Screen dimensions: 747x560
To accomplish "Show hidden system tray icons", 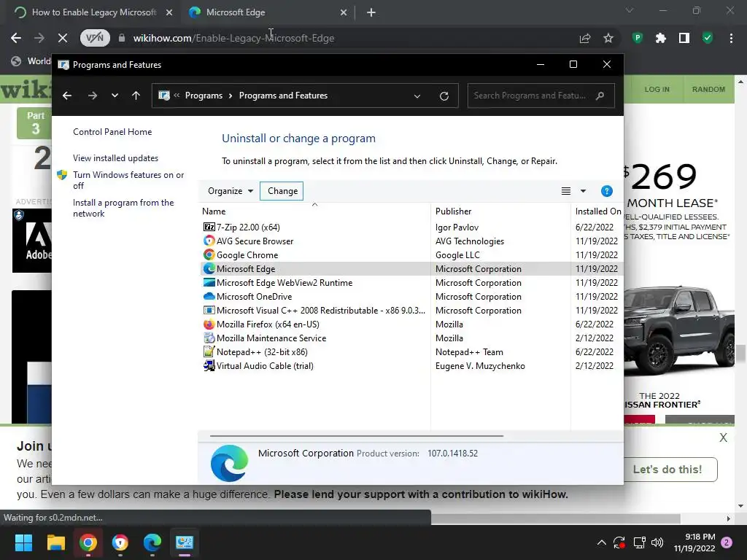I will click(602, 542).
